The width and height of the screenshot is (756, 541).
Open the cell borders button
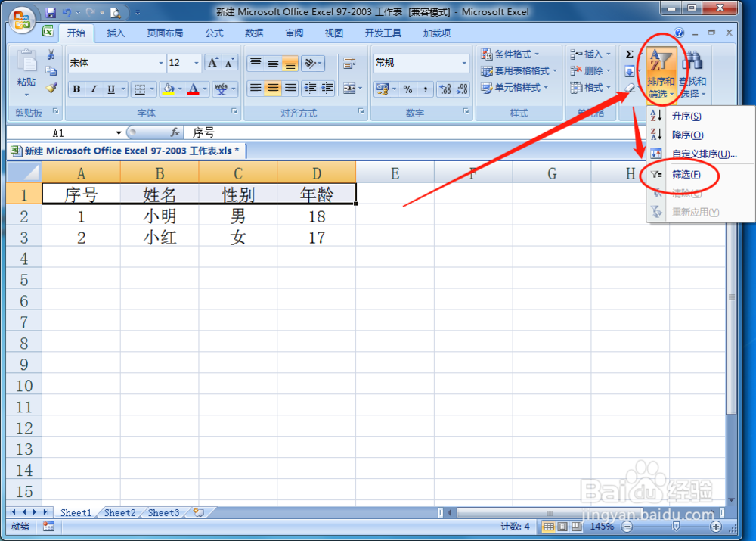140,89
